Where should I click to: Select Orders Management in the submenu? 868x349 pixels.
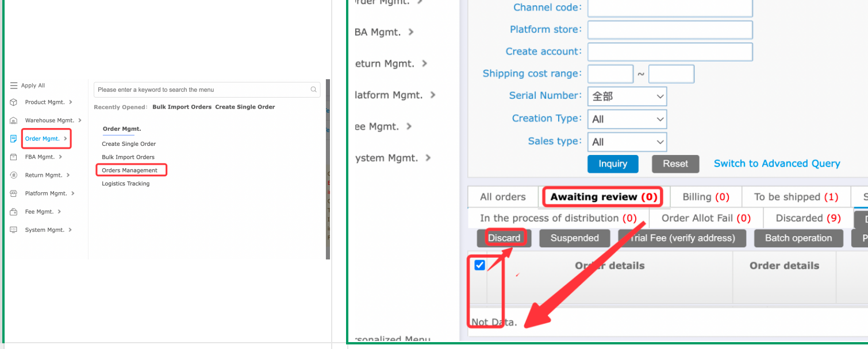click(130, 170)
